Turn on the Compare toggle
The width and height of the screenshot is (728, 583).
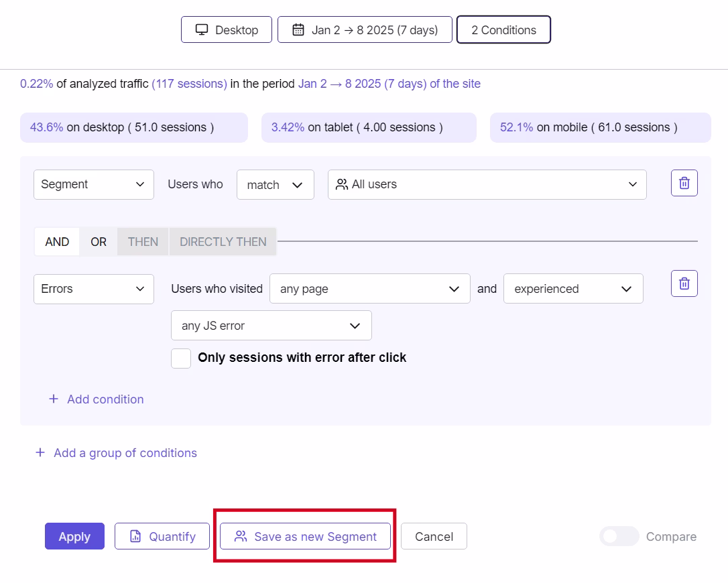point(618,536)
